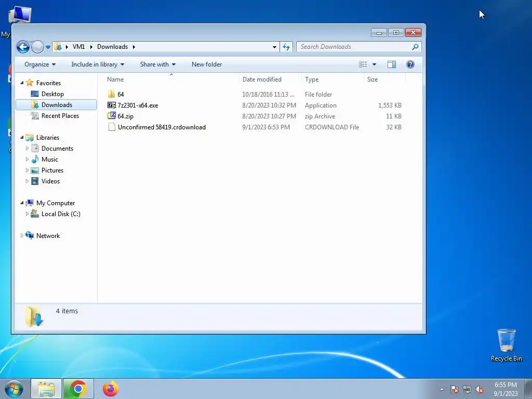
Task: Open the Windows Start menu
Action: [x=14, y=389]
